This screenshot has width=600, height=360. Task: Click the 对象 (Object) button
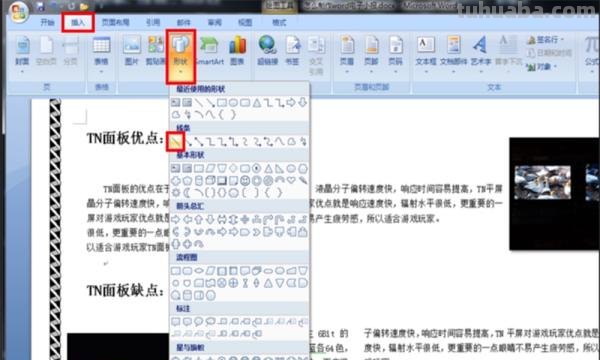541,67
